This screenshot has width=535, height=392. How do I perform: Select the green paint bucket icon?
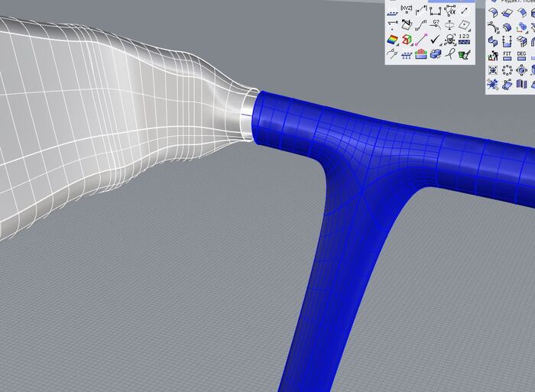[465, 54]
